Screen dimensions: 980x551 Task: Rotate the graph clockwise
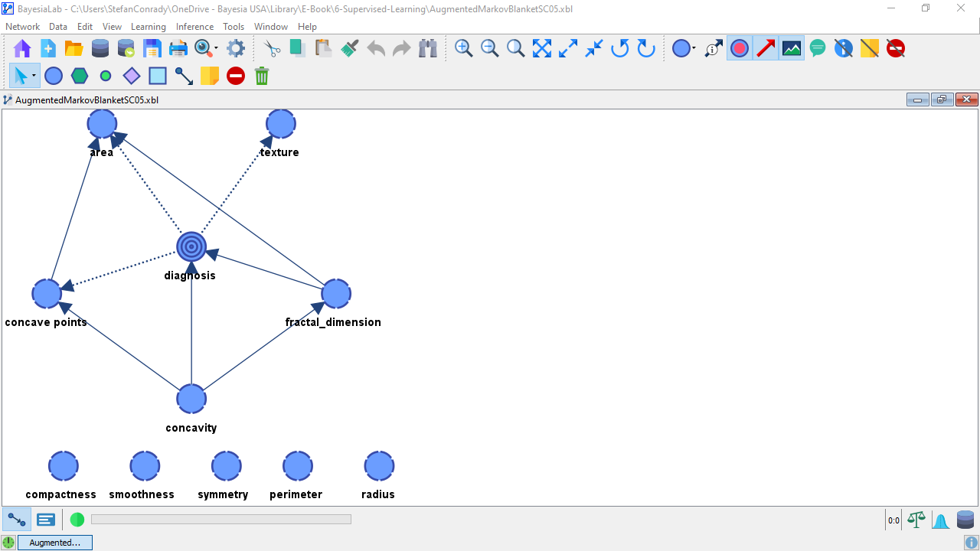pyautogui.click(x=646, y=49)
